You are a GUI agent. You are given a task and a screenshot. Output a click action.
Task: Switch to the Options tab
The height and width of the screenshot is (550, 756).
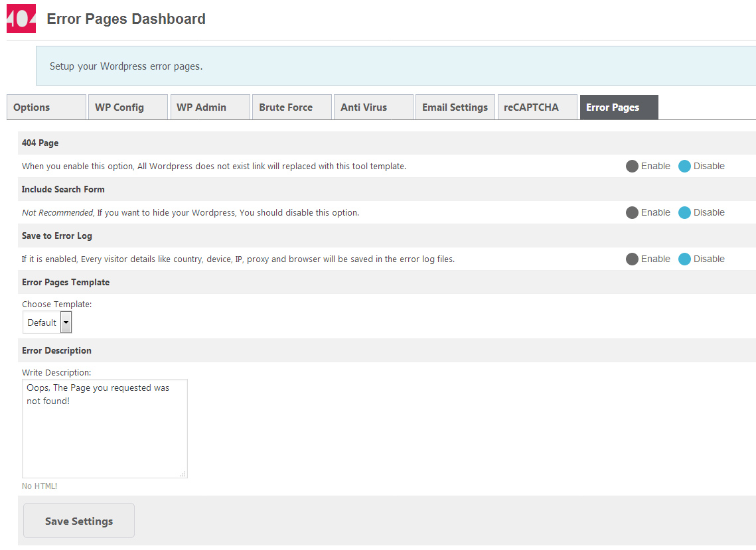tap(46, 107)
